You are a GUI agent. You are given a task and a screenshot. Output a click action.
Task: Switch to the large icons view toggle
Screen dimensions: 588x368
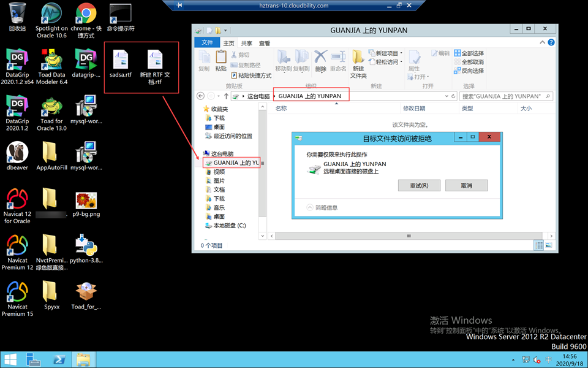pos(548,245)
